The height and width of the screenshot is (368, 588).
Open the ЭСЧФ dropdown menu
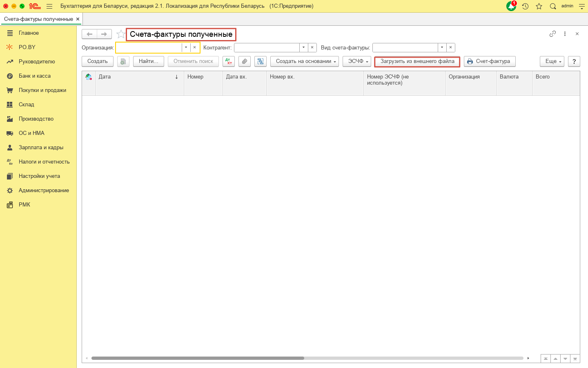click(x=357, y=61)
